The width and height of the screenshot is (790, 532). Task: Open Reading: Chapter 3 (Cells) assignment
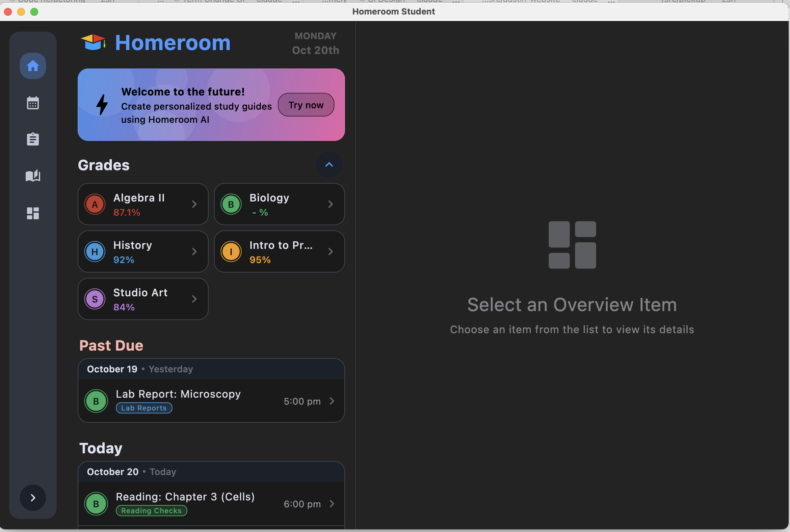[211, 503]
